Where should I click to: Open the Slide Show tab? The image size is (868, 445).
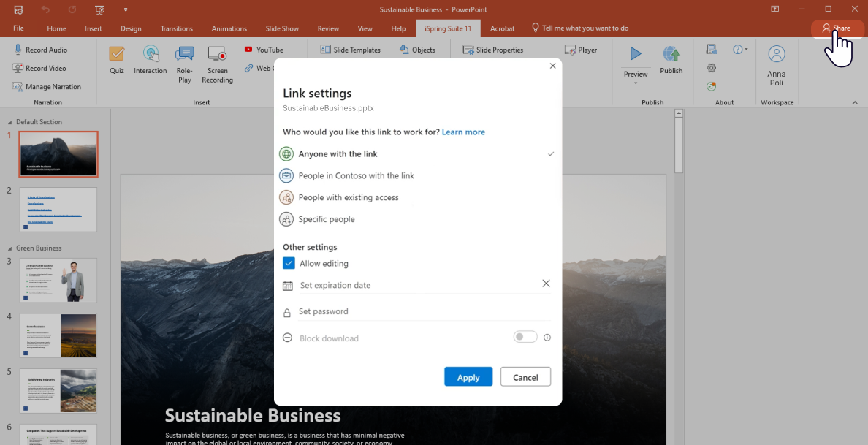coord(282,28)
